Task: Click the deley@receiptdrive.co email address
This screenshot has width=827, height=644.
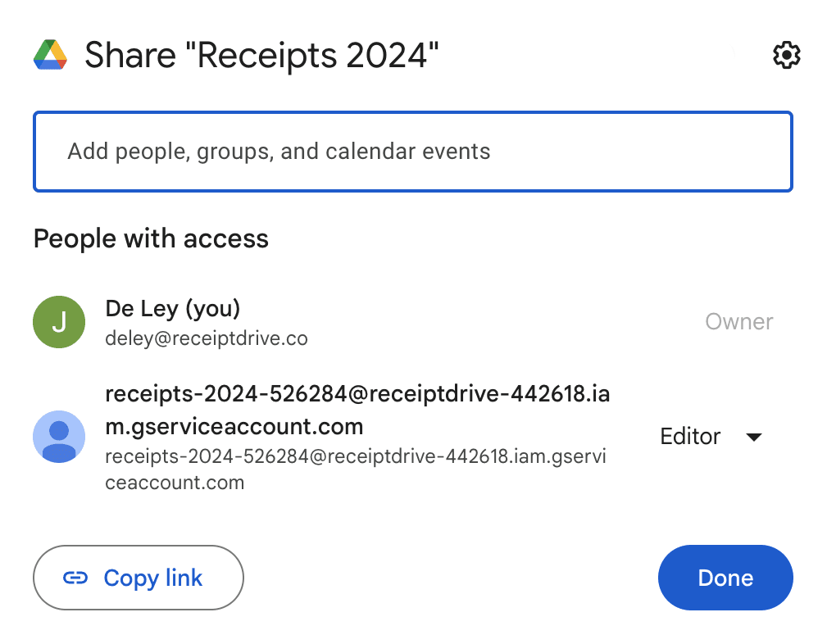Action: (207, 338)
